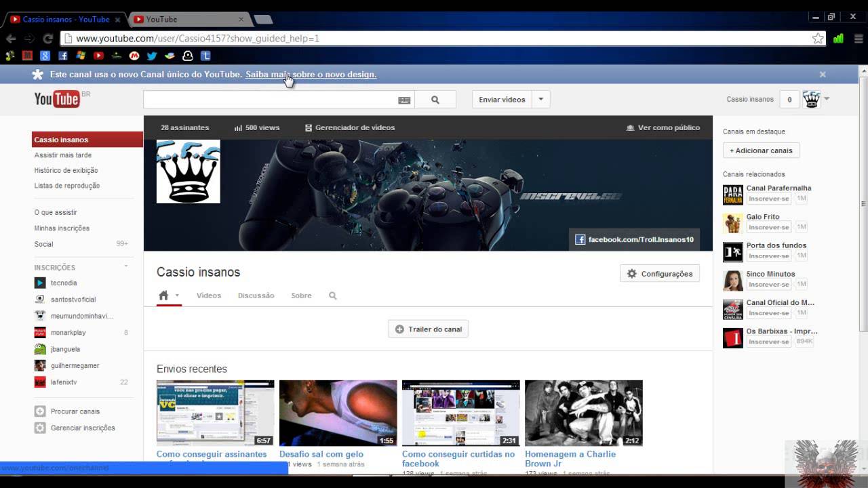Open the Desafio sal com gelo thumbnail

(x=338, y=413)
